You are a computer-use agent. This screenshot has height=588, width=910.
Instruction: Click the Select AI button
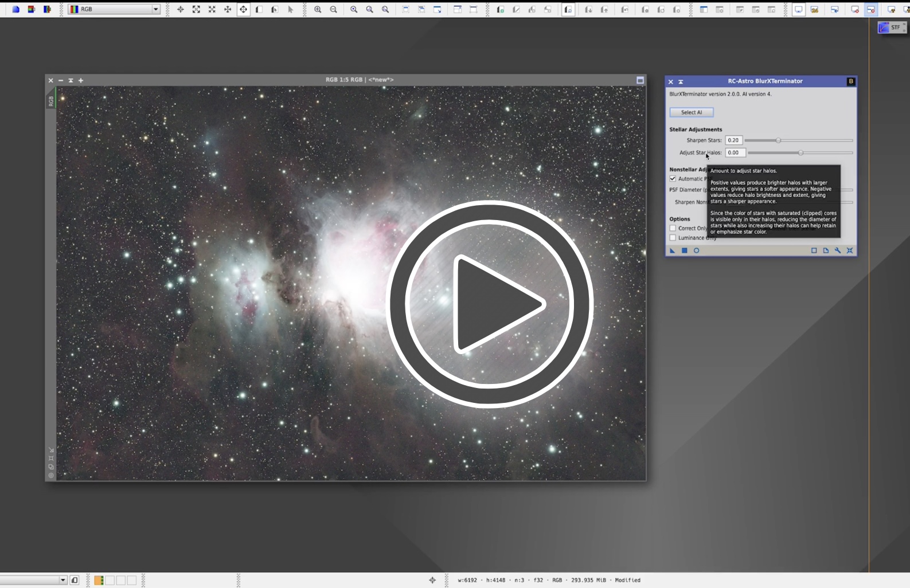pyautogui.click(x=691, y=112)
